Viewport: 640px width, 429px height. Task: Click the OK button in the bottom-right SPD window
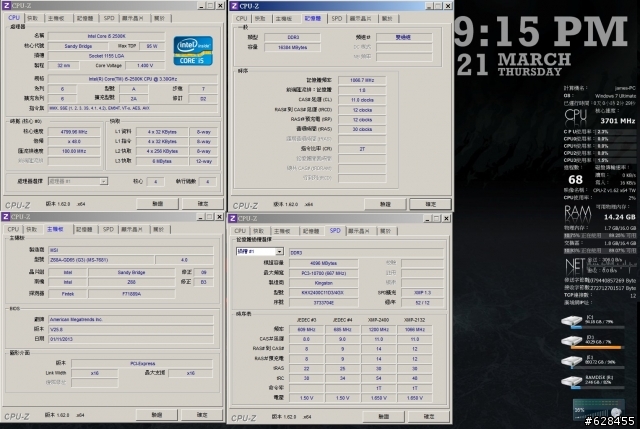pyautogui.click(x=429, y=416)
